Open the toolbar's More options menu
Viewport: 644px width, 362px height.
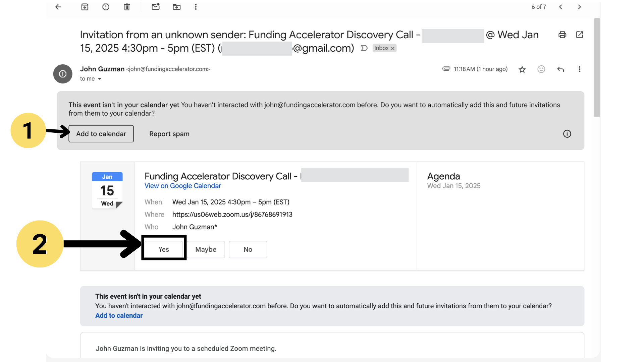pyautogui.click(x=196, y=7)
